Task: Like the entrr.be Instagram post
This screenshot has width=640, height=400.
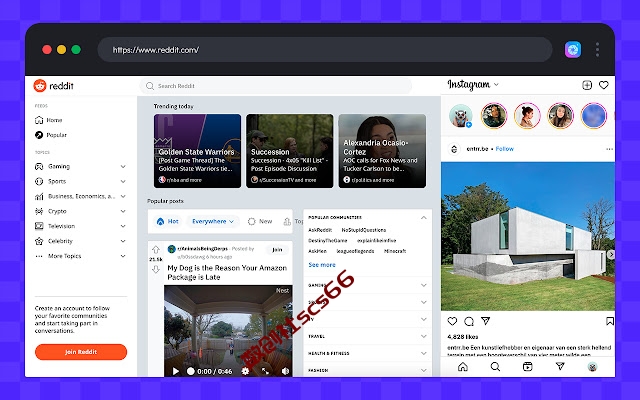Action: click(x=452, y=321)
